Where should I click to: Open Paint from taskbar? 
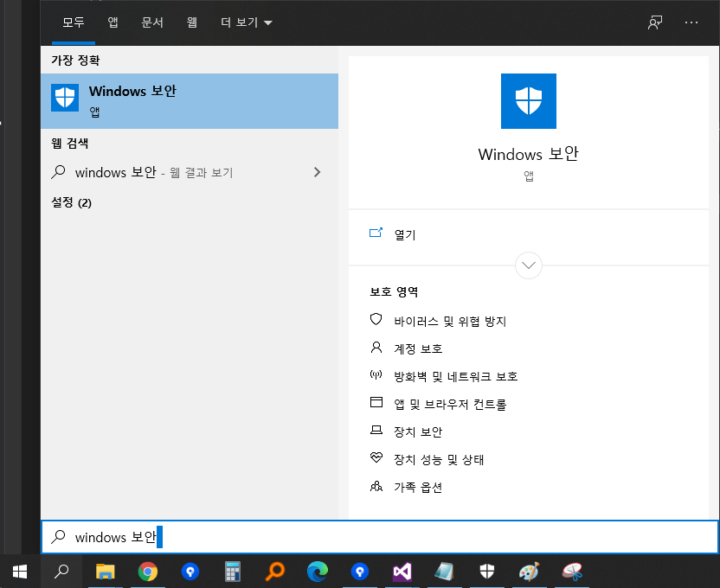point(530,572)
